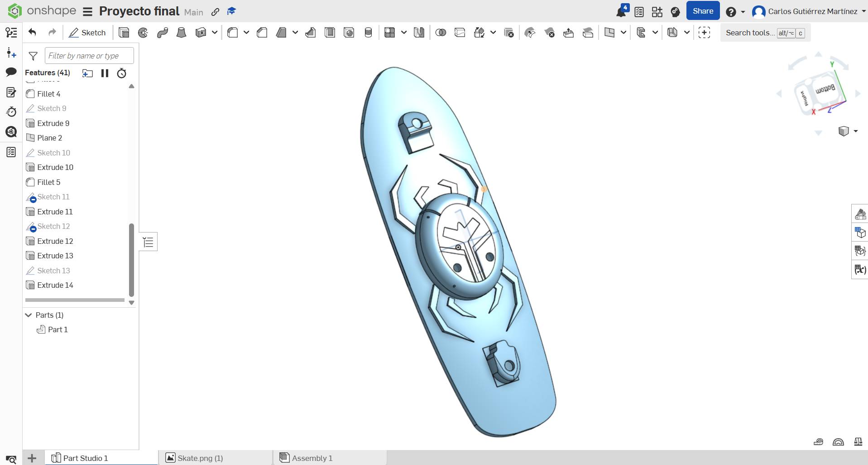Suppress rollback with pause icon in Features panel
The width and height of the screenshot is (868, 465).
pyautogui.click(x=105, y=73)
